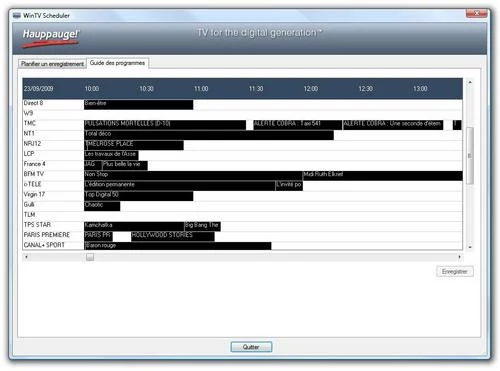
Task: Click the 12:30 time header
Action: (365, 89)
